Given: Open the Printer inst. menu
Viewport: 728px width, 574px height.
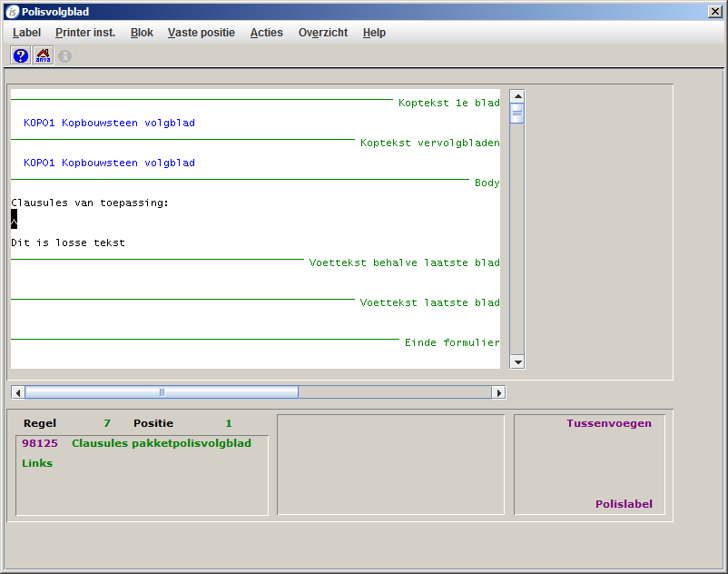Looking at the screenshot, I should pos(85,33).
